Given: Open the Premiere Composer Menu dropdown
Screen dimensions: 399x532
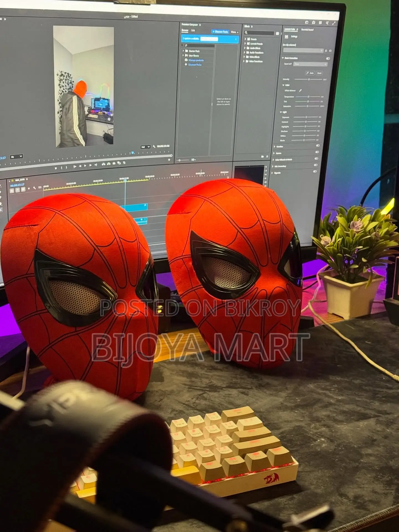Looking at the screenshot, I should coord(234,32).
